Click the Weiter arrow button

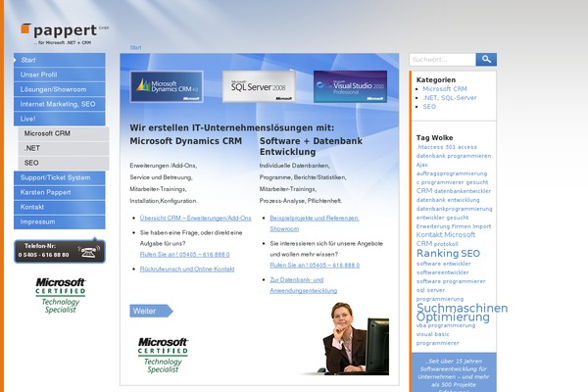pyautogui.click(x=151, y=311)
